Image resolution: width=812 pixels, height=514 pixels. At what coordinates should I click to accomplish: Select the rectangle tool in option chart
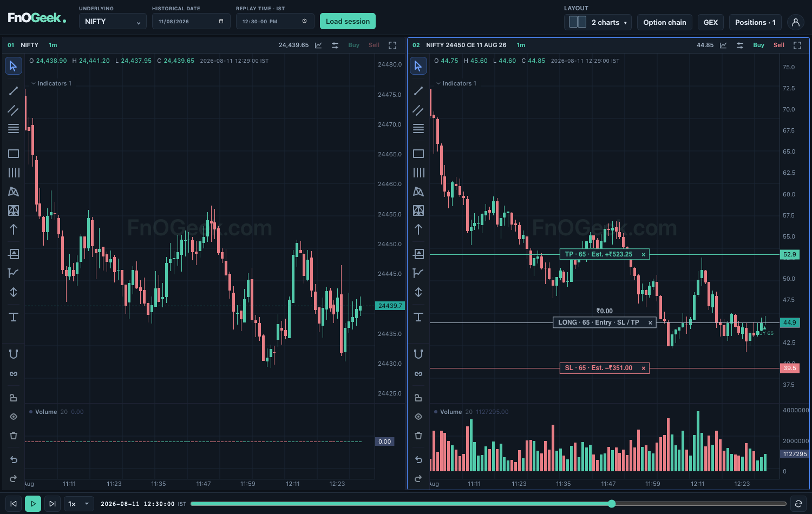tap(418, 154)
